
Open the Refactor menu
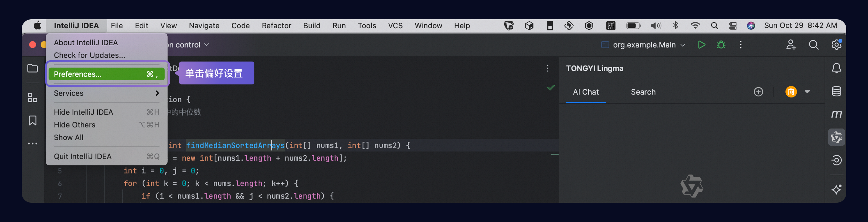276,26
